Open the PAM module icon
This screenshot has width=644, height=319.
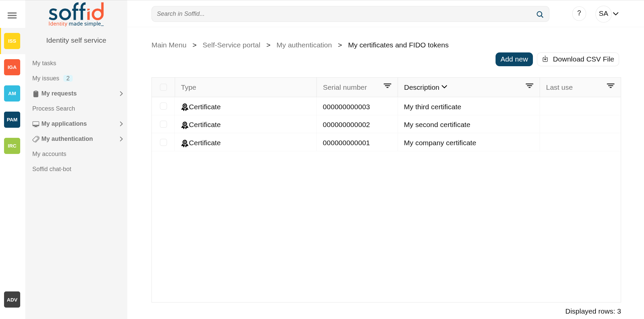[x=12, y=120]
